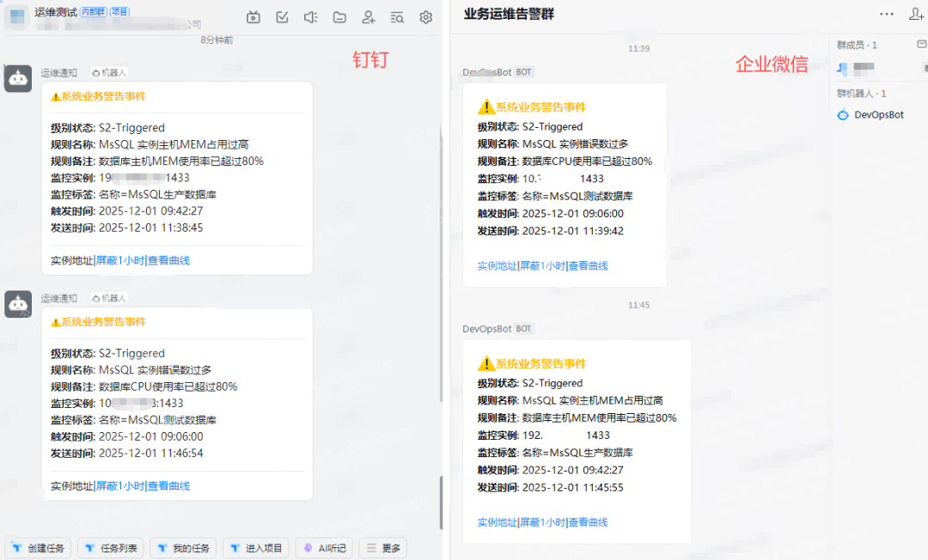The height and width of the screenshot is (560, 928).
Task: Select DevOpsBot in 群机器人 list
Action: click(878, 115)
